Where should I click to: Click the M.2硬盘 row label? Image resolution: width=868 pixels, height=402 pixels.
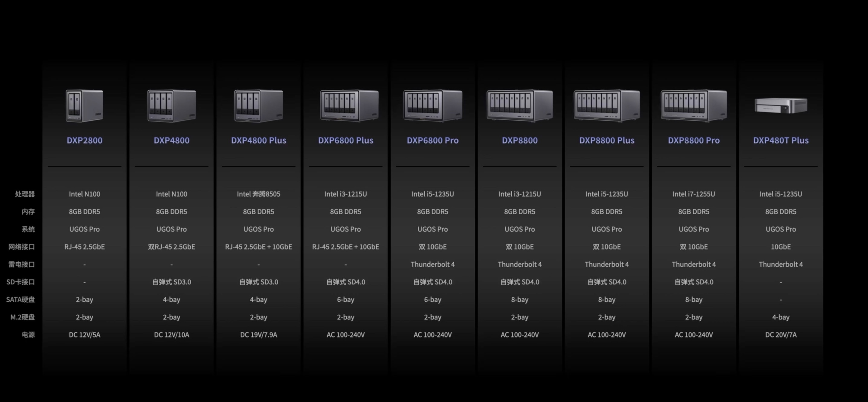tap(23, 317)
